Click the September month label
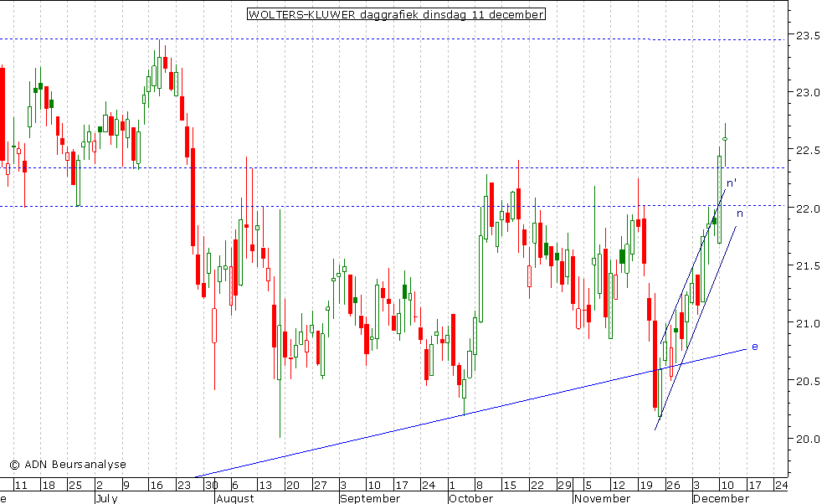822x504 pixels. click(370, 498)
